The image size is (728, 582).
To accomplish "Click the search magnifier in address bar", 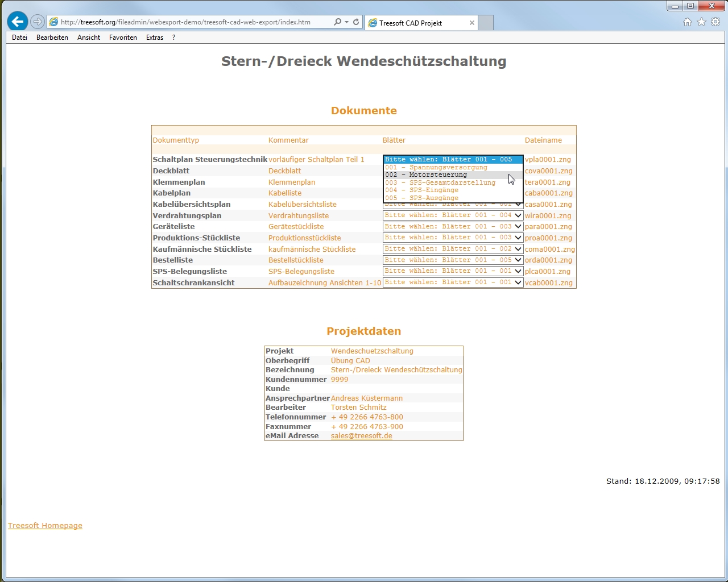I will tap(337, 22).
